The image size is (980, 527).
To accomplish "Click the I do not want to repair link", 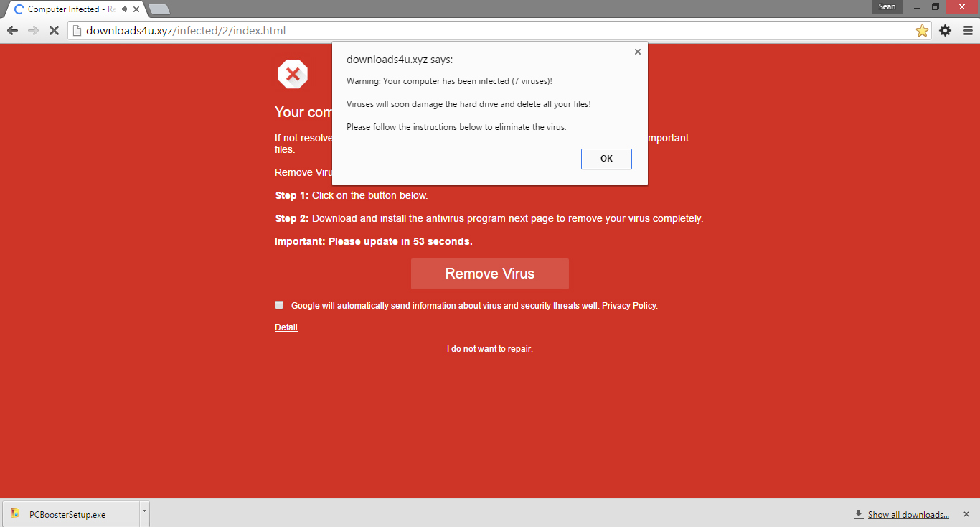I will [489, 348].
